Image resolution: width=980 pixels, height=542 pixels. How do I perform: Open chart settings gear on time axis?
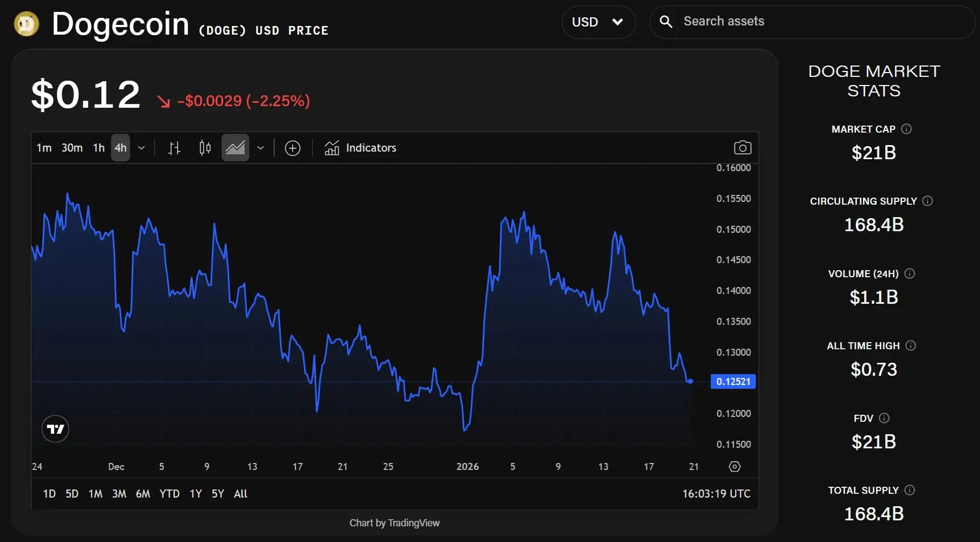coord(735,467)
